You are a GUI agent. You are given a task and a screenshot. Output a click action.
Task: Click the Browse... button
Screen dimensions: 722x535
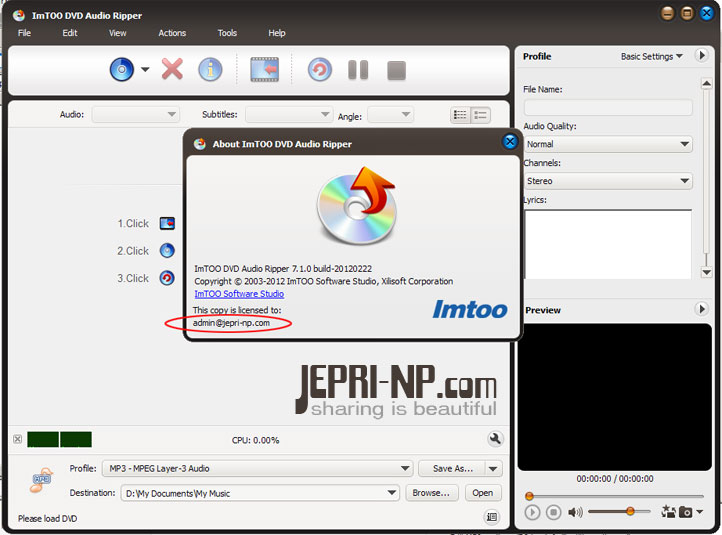tap(431, 493)
